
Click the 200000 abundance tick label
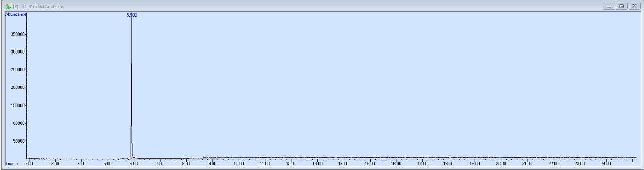[x=18, y=88]
